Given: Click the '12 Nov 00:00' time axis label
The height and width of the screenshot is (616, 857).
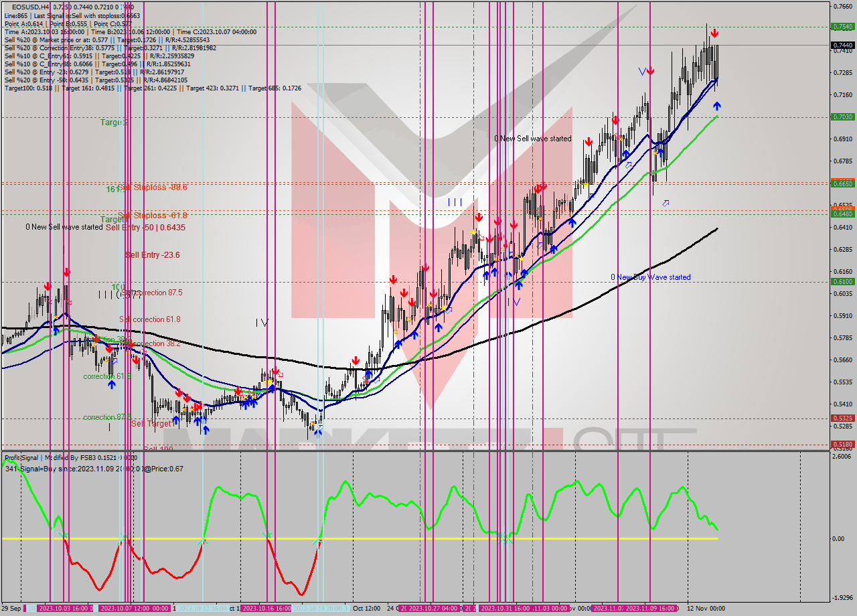Looking at the screenshot, I should coord(705,608).
